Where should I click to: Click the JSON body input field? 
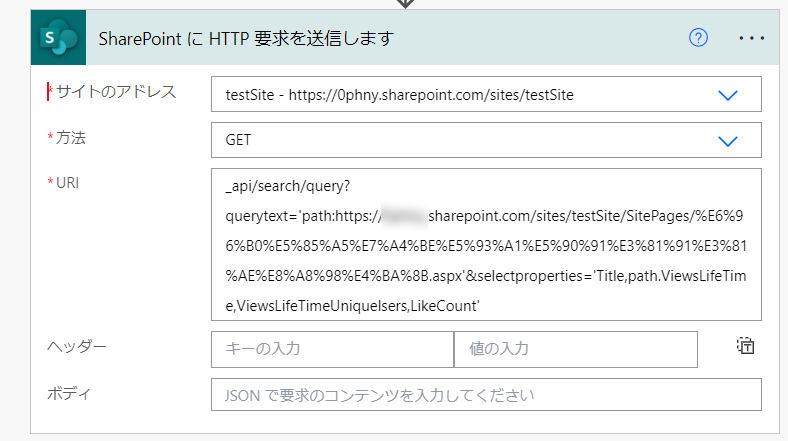click(x=486, y=395)
